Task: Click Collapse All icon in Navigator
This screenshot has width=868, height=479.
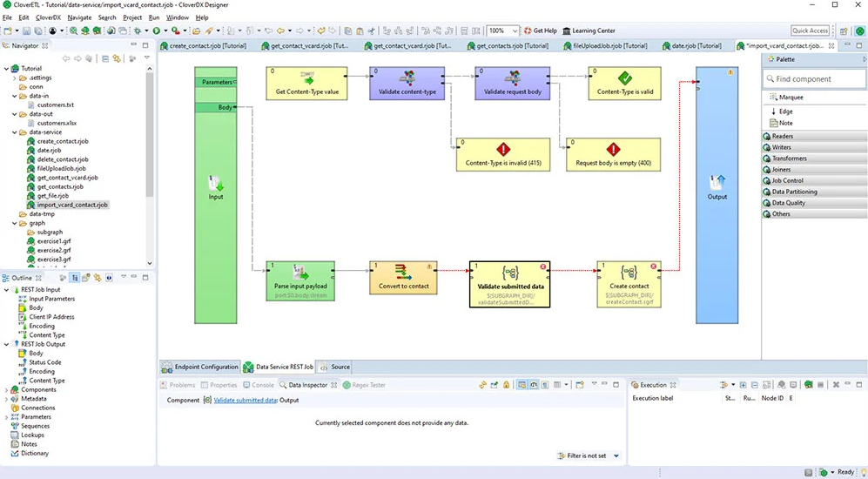Action: coord(105,58)
